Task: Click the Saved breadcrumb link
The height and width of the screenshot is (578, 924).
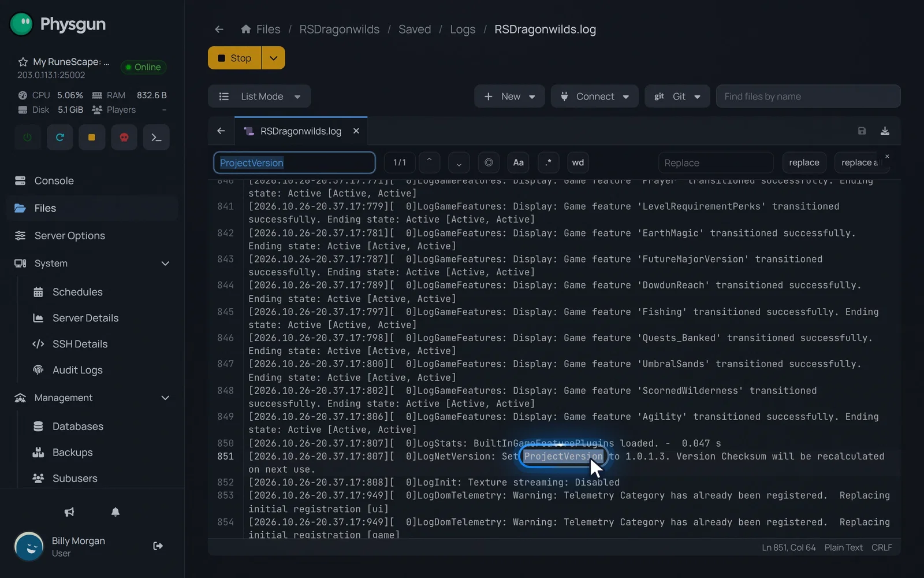Action: tap(415, 29)
